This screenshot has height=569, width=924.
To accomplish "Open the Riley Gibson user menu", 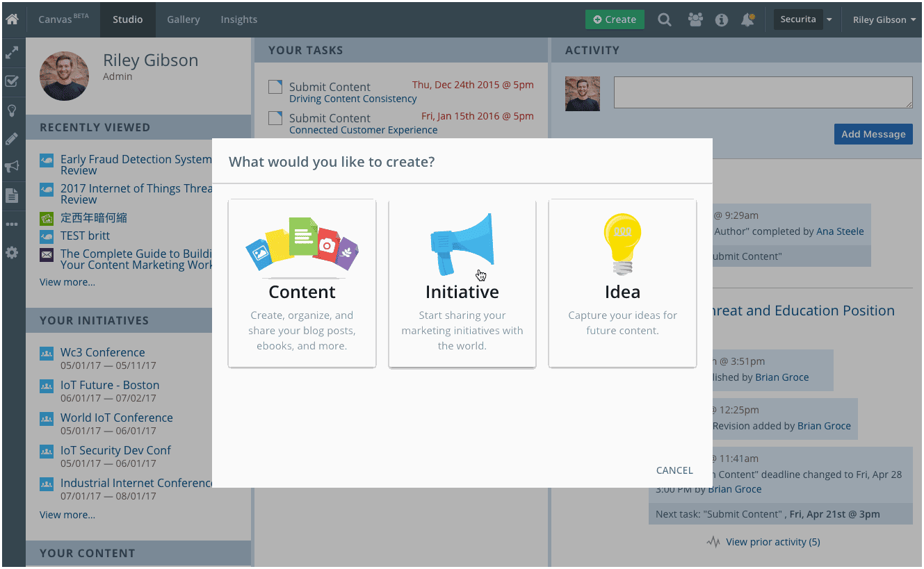I will pos(884,19).
